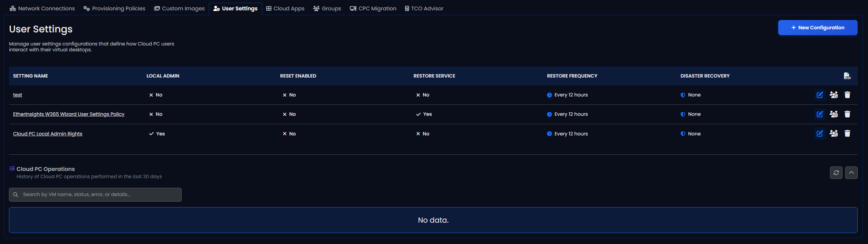Viewport: 868px width, 244px height.
Task: Click the User Settings page heading
Action: click(x=41, y=29)
